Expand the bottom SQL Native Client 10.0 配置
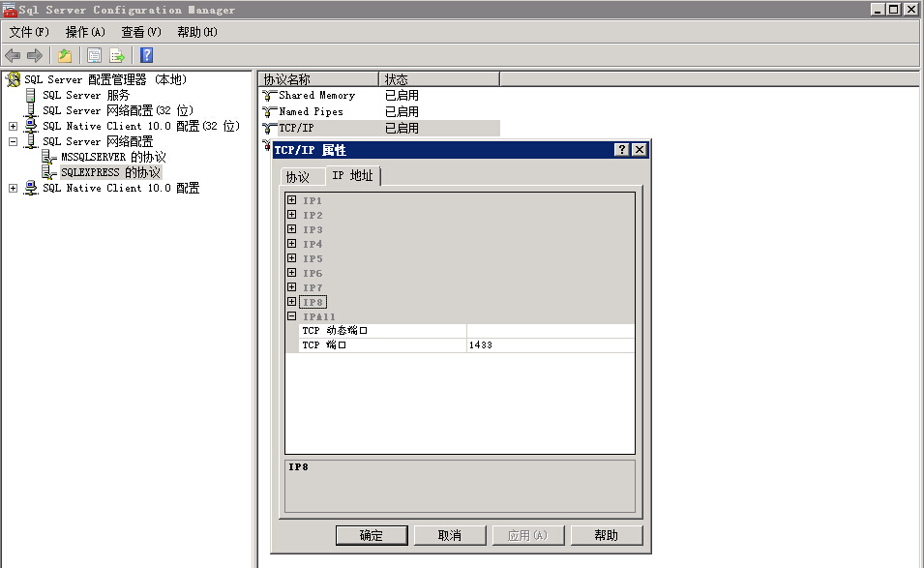Screen dimensions: 924x568 (x=13, y=188)
